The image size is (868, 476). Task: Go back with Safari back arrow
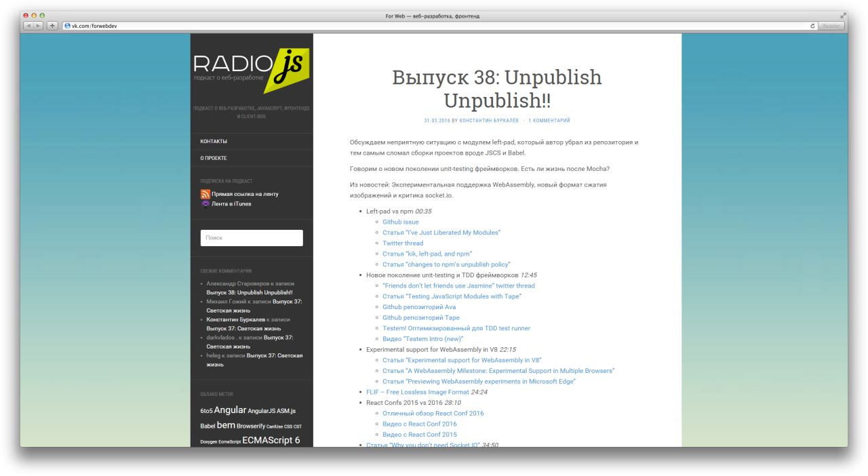[28, 26]
